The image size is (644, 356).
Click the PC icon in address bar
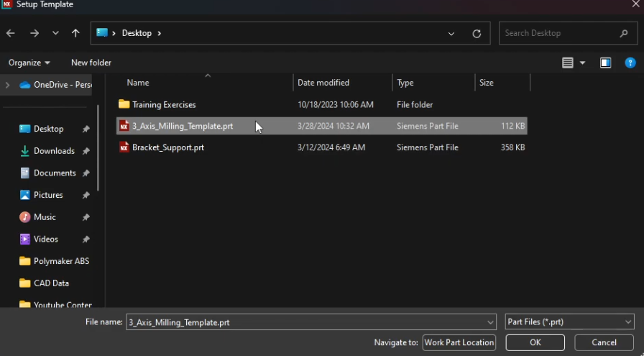coord(102,32)
